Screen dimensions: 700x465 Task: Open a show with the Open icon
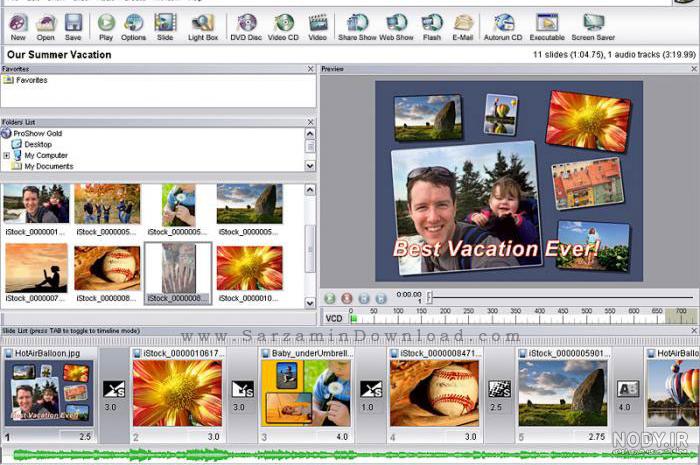tap(46, 27)
